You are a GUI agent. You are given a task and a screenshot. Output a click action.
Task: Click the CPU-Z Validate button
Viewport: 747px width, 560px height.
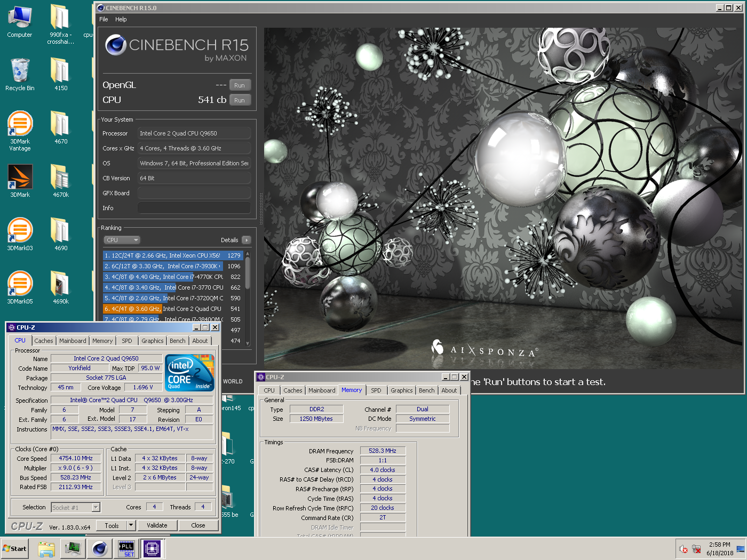157,525
